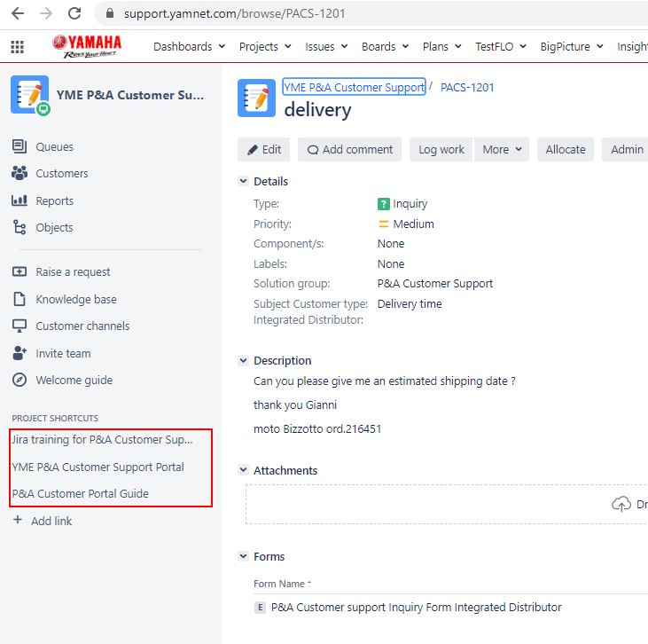Click the Admin button
The image size is (648, 644).
tap(625, 149)
